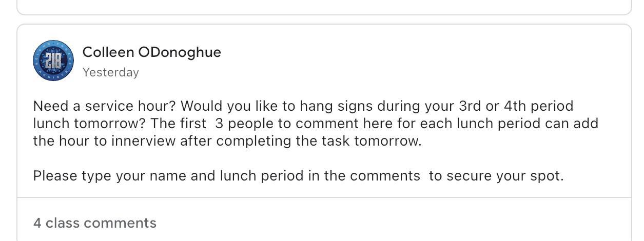The image size is (644, 241).
Task: Open Colleen ODonoghue's author name
Action: pos(151,52)
